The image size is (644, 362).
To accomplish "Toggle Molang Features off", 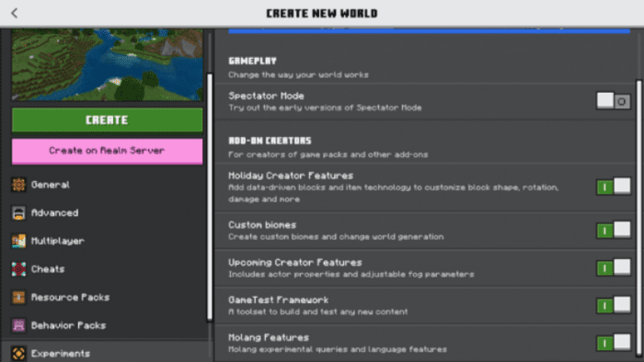I will [x=614, y=343].
